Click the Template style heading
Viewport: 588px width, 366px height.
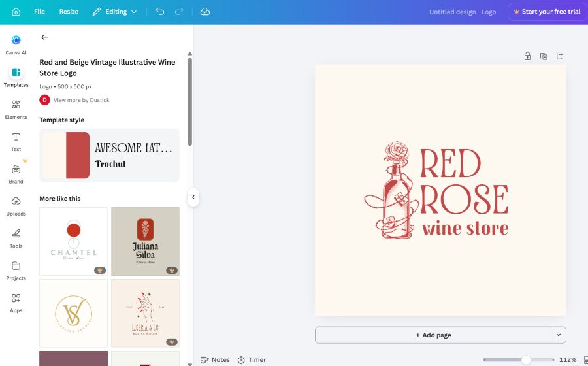(x=62, y=120)
